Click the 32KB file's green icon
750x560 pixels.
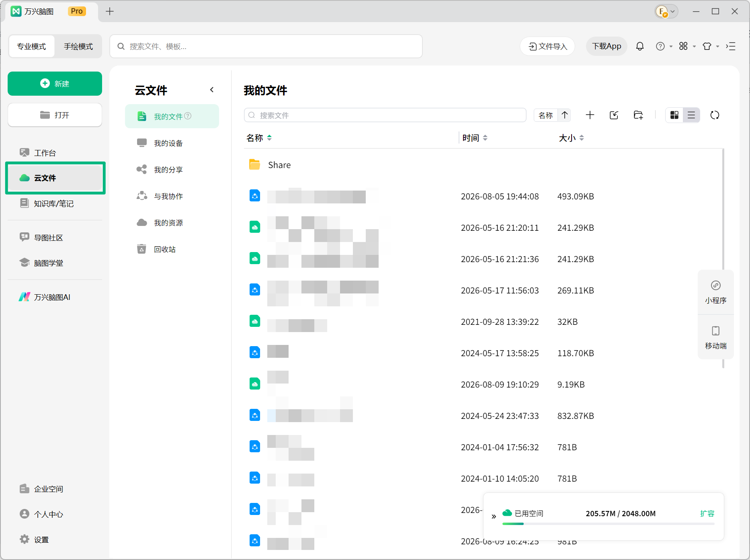click(255, 321)
